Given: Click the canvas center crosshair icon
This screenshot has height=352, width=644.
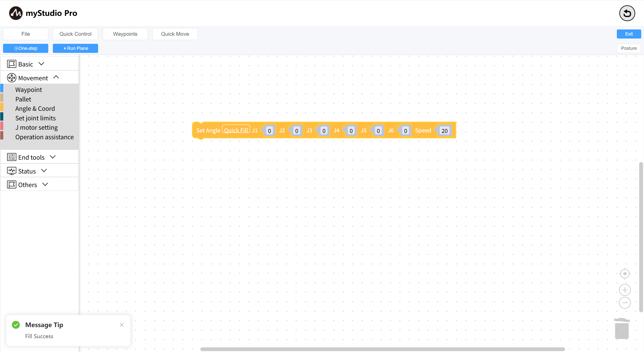Looking at the screenshot, I should click(625, 274).
